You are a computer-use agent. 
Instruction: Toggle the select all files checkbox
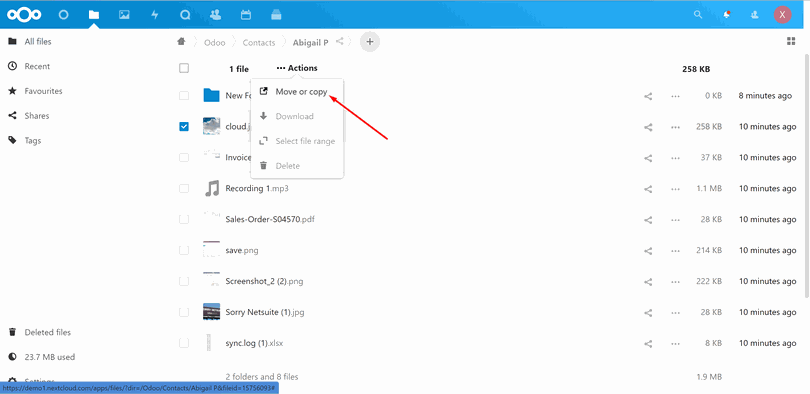pos(184,68)
